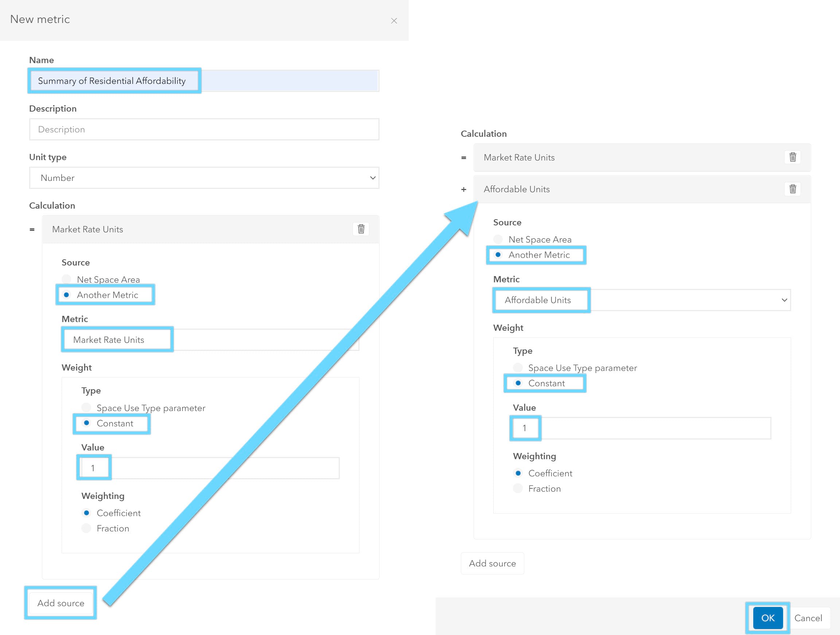Delete the Affordable Units calculation source

pos(793,189)
